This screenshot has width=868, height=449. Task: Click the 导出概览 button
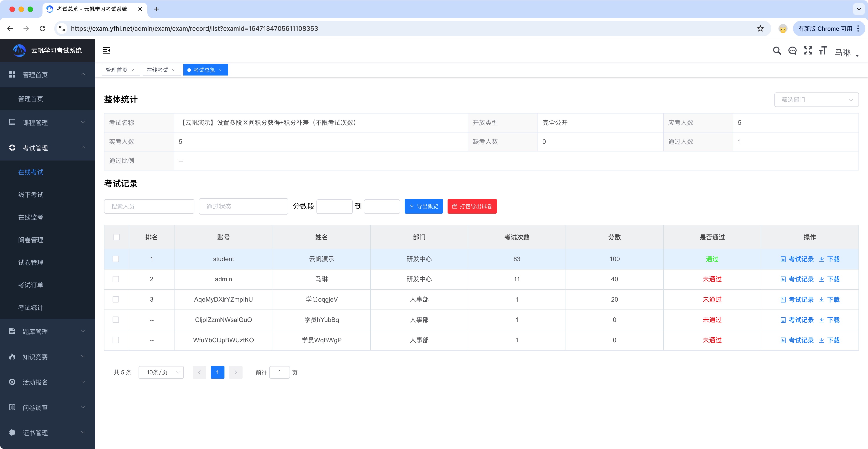pos(424,206)
